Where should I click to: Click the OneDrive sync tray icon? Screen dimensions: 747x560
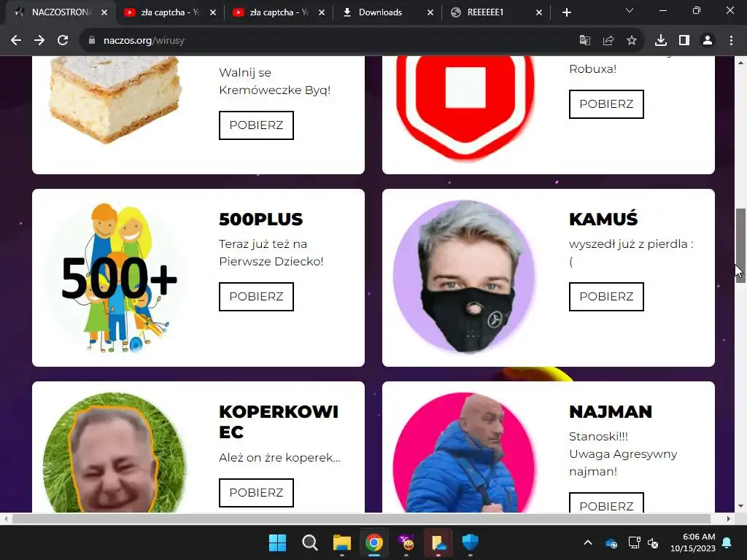tap(611, 542)
